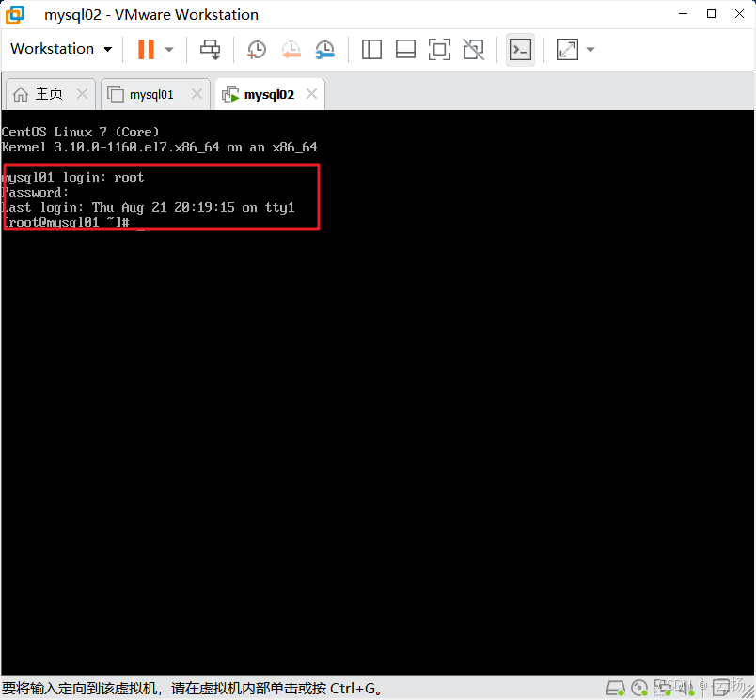This screenshot has width=756, height=700.
Task: Expand the stretch display dropdown arrow
Action: point(591,49)
